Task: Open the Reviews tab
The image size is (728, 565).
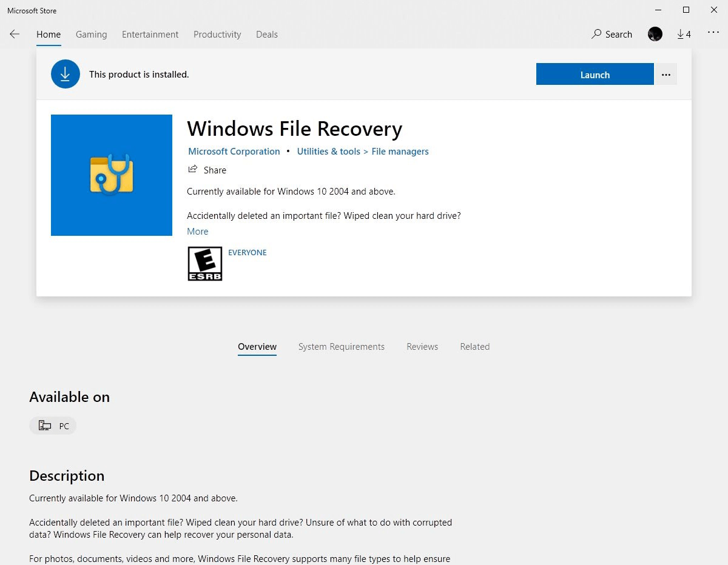Action: [x=422, y=346]
